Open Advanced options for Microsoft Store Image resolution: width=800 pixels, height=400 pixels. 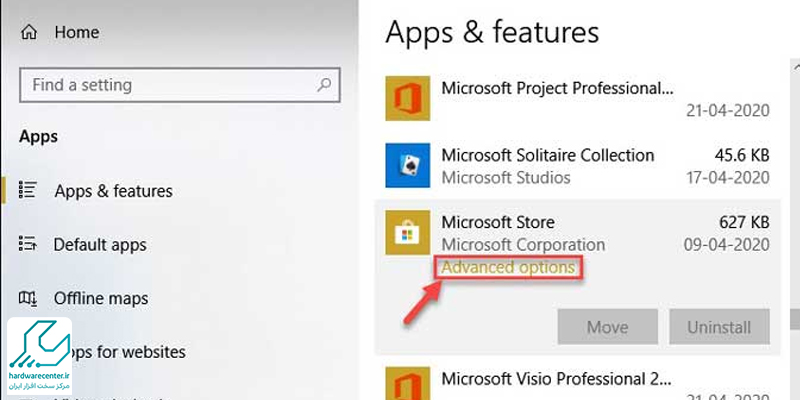508,267
